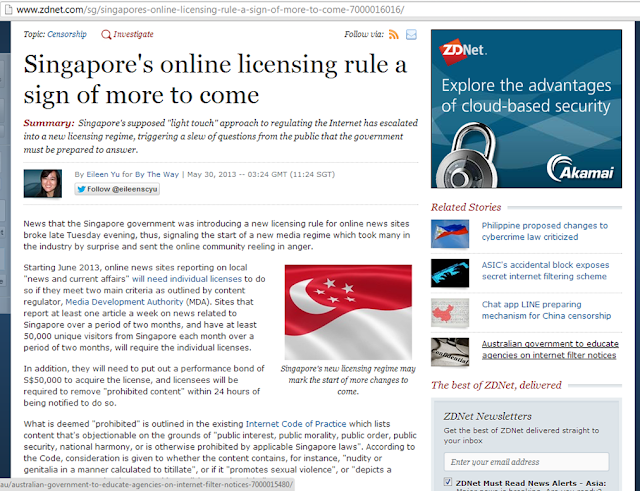The image size is (640, 491).
Task: Open the Censorship topic link
Action: [x=67, y=34]
